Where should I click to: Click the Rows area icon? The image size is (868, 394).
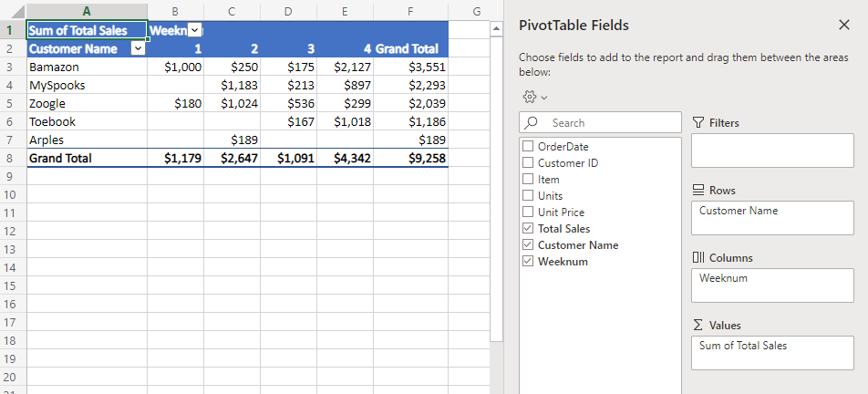[x=698, y=191]
